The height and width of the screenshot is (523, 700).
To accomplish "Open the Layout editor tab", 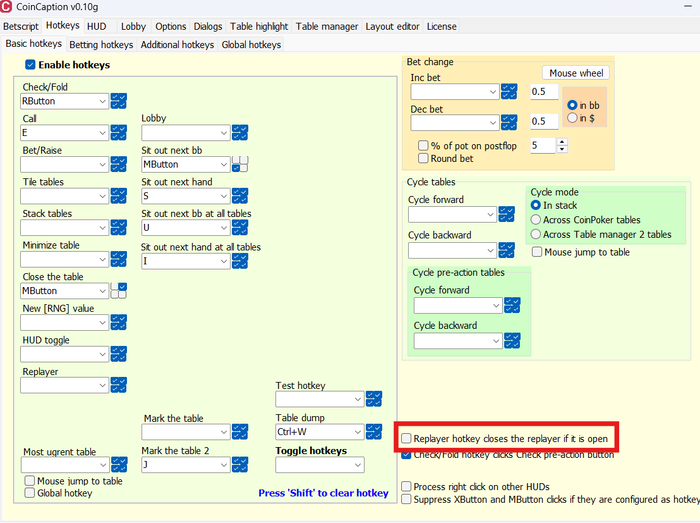I will [x=393, y=26].
